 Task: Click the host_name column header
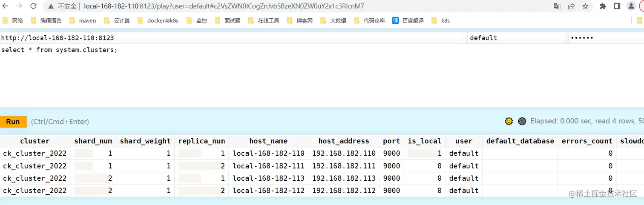268,141
